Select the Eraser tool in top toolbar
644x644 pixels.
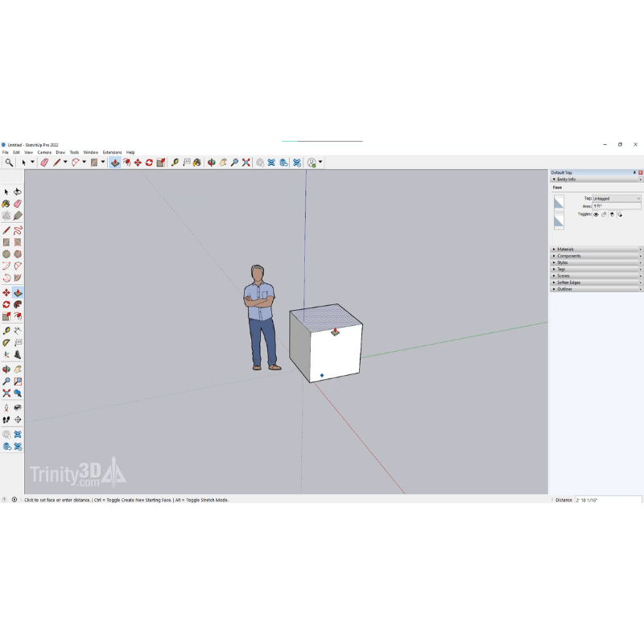pos(44,163)
